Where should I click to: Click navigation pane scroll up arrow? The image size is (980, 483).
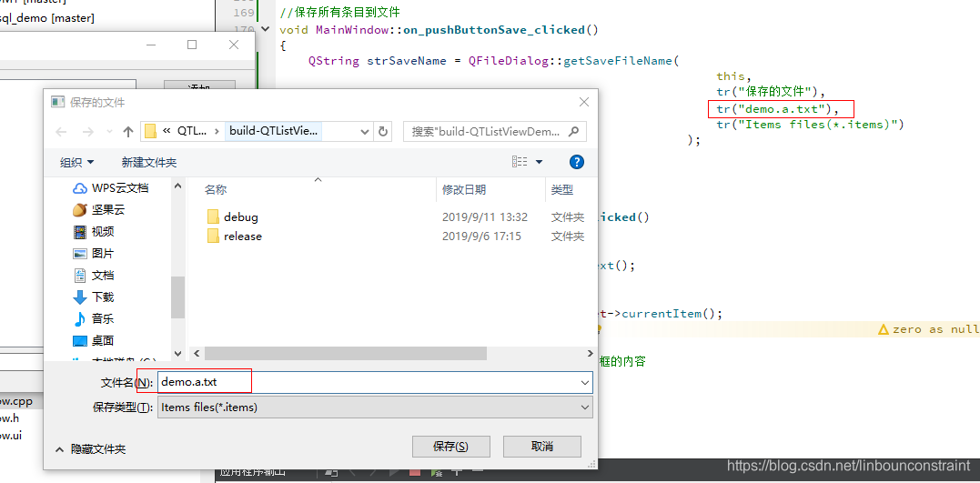pos(178,186)
